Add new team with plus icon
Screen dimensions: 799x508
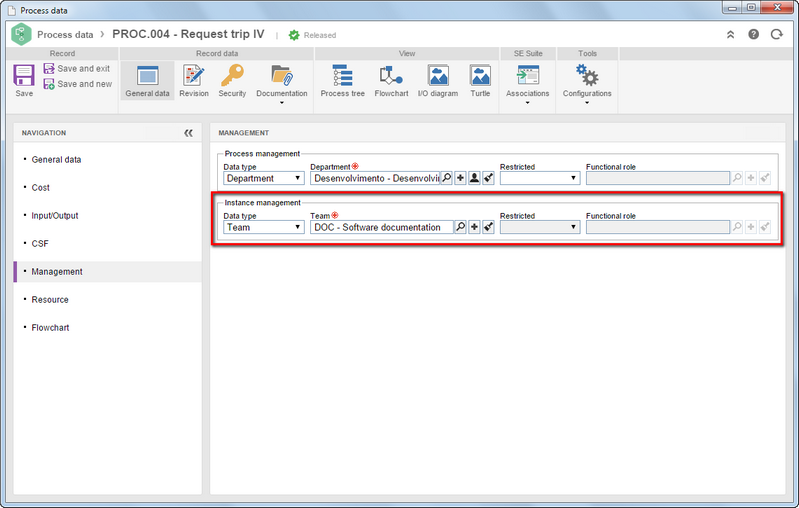click(x=474, y=227)
